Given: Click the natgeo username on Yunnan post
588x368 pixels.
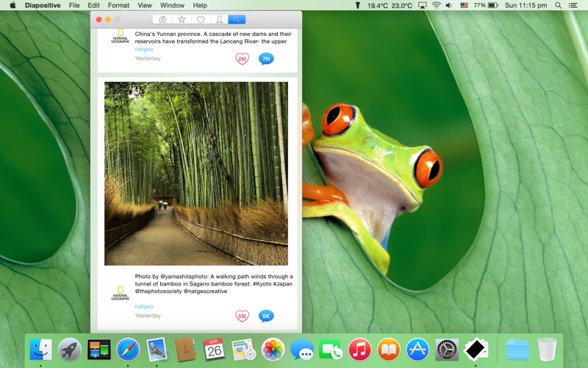Looking at the screenshot, I should pos(143,50).
